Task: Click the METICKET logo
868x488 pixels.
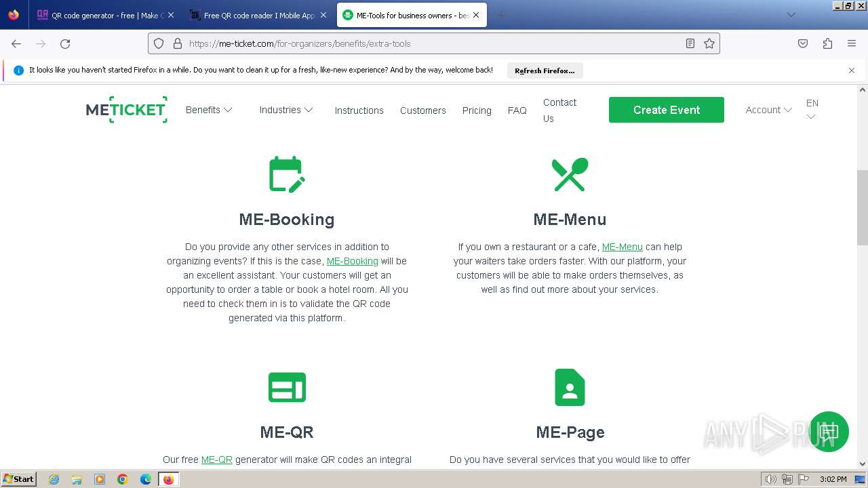Action: pos(127,110)
